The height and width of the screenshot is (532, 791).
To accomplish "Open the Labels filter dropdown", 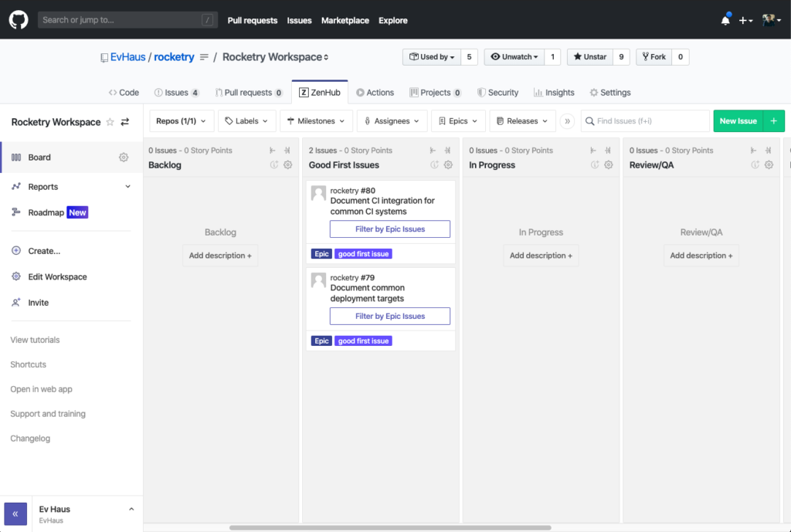I will click(x=246, y=121).
